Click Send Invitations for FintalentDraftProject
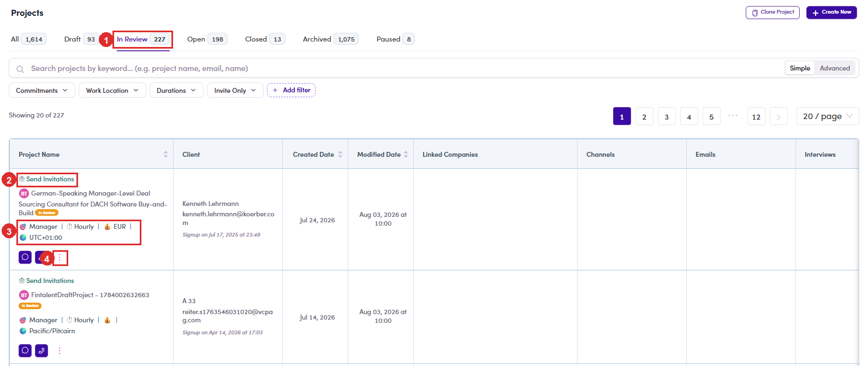The height and width of the screenshot is (366, 868). (47, 281)
